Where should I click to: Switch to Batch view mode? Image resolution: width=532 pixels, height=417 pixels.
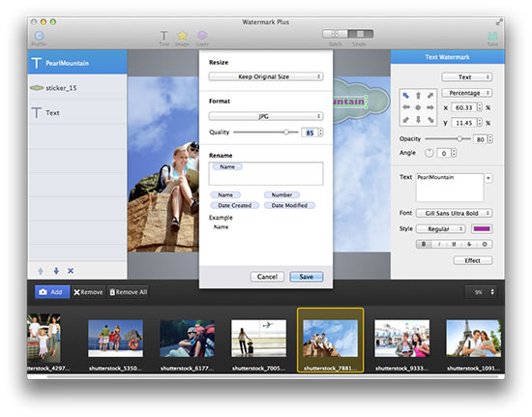coord(336,34)
